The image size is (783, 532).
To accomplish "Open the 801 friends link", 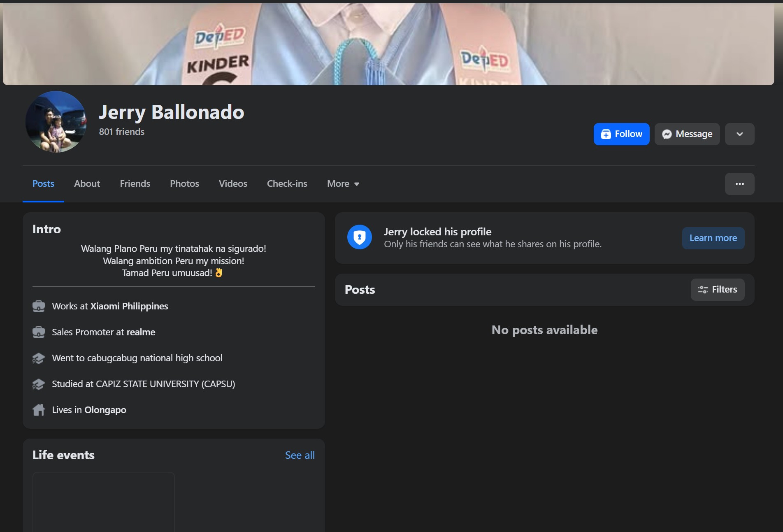I will (x=121, y=132).
